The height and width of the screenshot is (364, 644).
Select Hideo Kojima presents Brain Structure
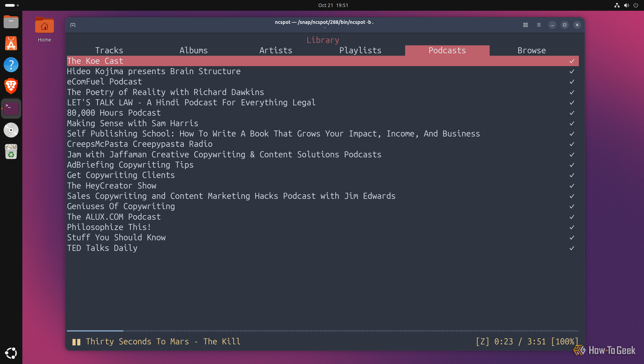tap(323, 71)
